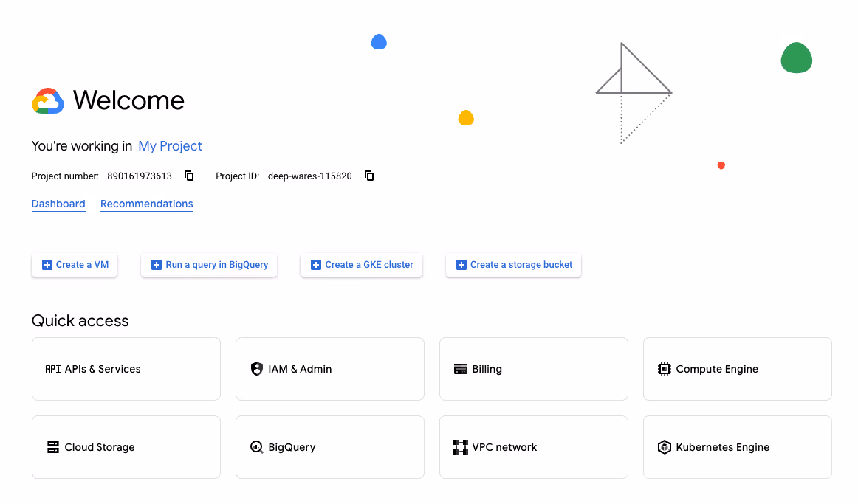This screenshot has height=504, width=858.
Task: Click the chip icon in Compute Engine card
Action: [665, 369]
